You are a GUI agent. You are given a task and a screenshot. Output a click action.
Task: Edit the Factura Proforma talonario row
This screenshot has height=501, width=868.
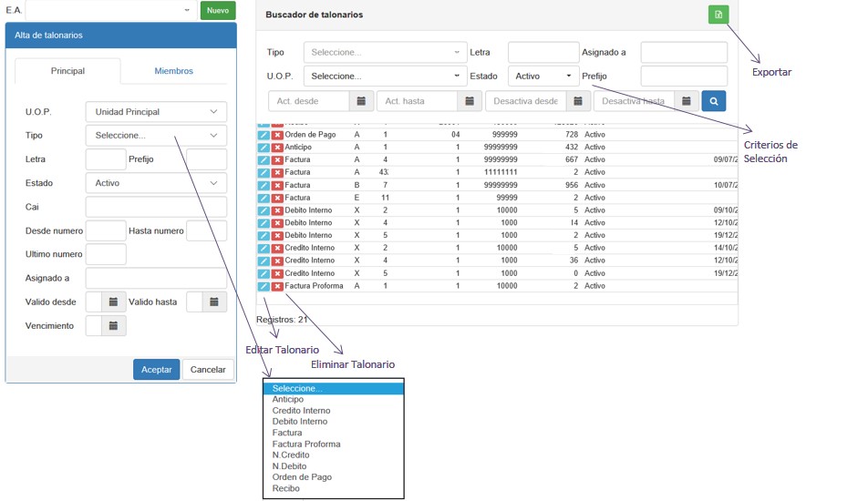pos(263,286)
